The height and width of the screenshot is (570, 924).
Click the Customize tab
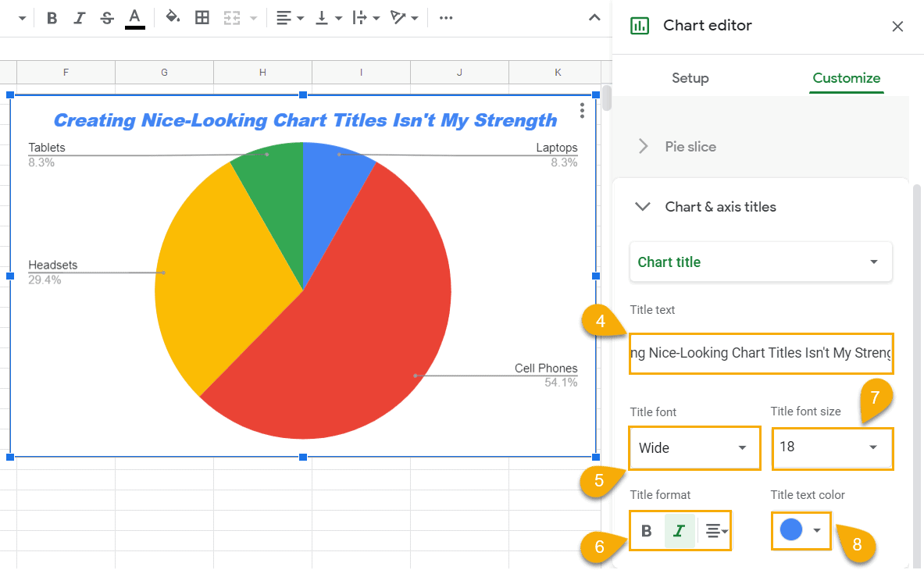[x=846, y=78]
